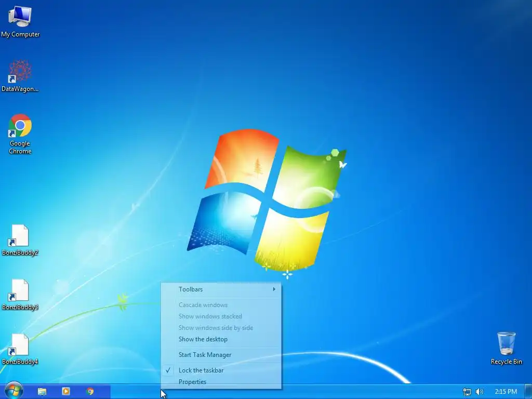Open taskbar Properties from context menu
The height and width of the screenshot is (399, 532).
coord(221,382)
